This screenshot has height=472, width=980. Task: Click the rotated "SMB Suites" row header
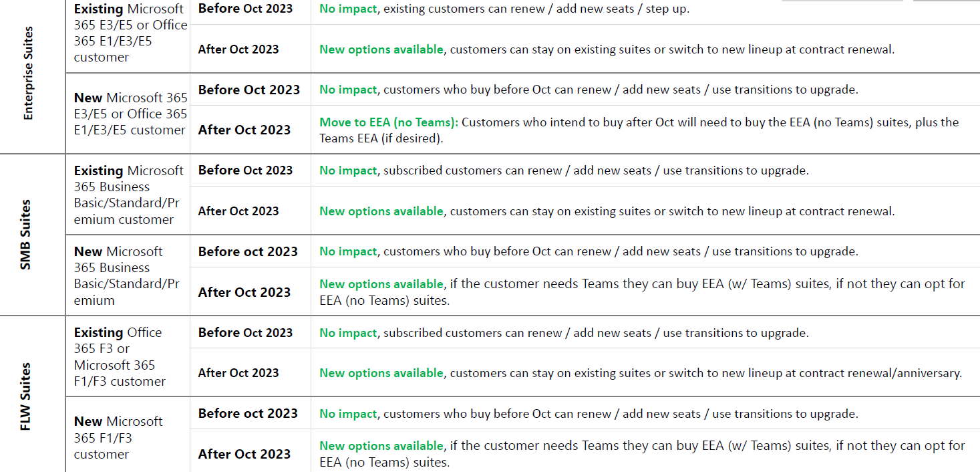[x=25, y=235]
